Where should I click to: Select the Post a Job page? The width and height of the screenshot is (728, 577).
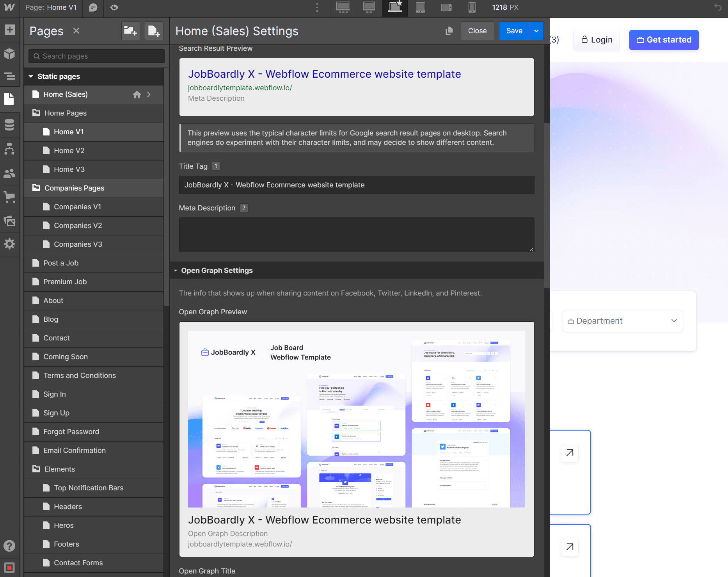(x=94, y=263)
